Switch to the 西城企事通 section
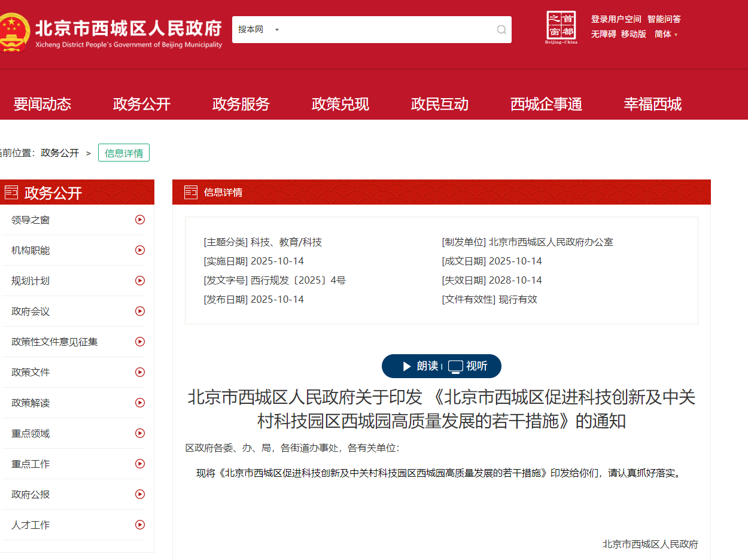 coord(546,104)
